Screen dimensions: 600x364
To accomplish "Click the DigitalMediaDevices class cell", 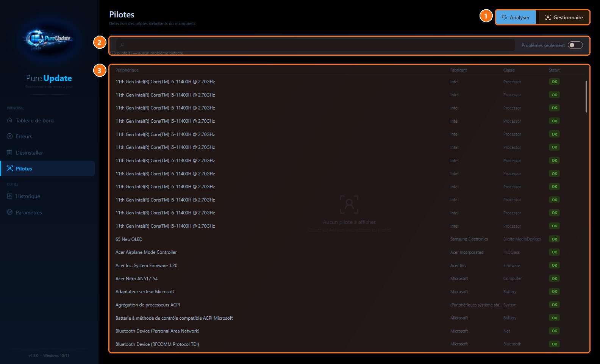I will (x=522, y=239).
